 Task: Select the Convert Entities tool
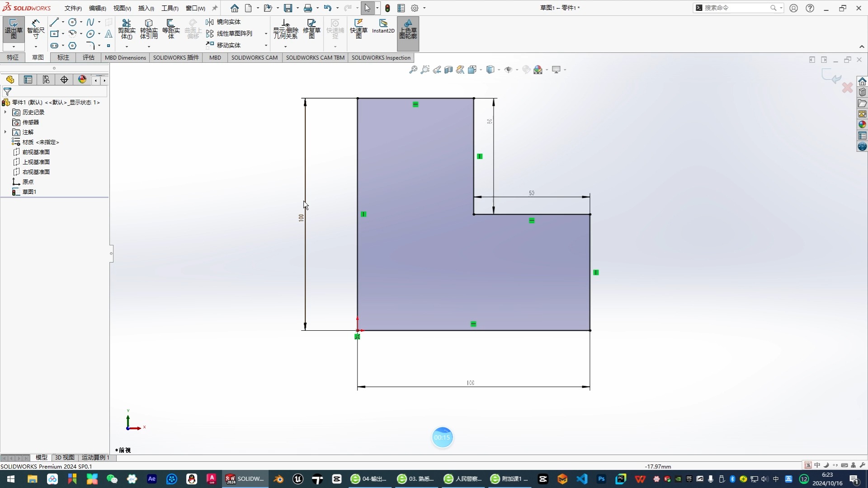click(x=149, y=28)
